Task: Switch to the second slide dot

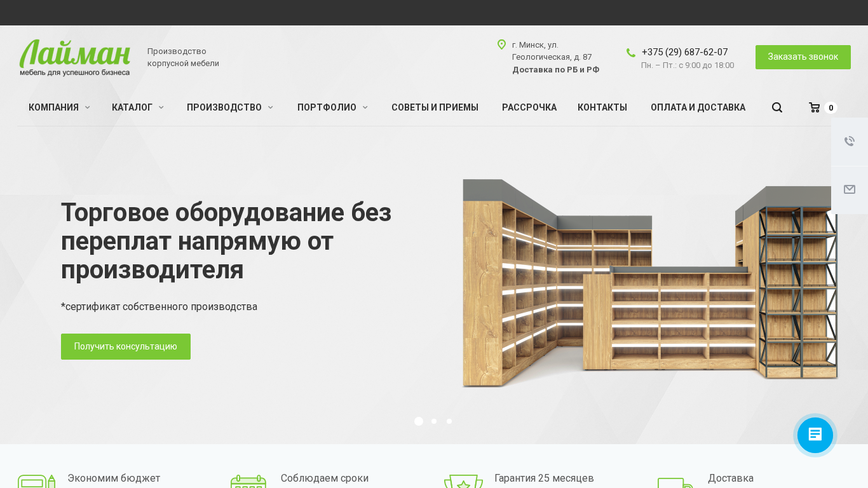Action: coord(434,421)
